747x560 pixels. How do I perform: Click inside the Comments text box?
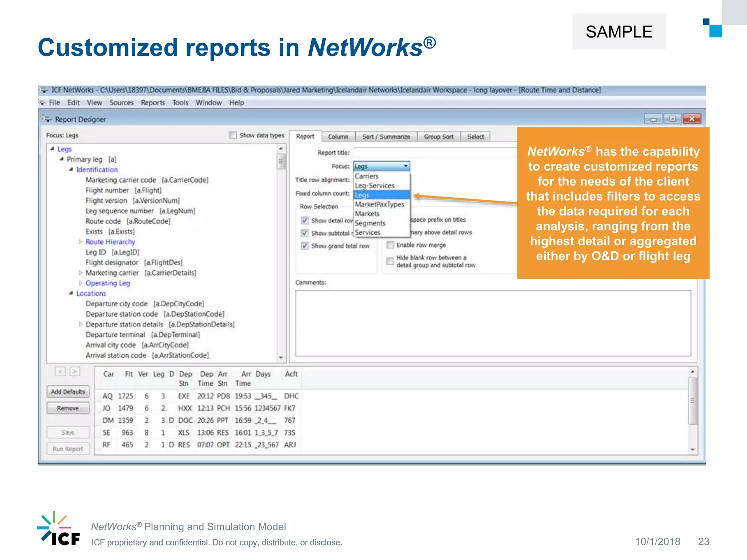(x=493, y=323)
